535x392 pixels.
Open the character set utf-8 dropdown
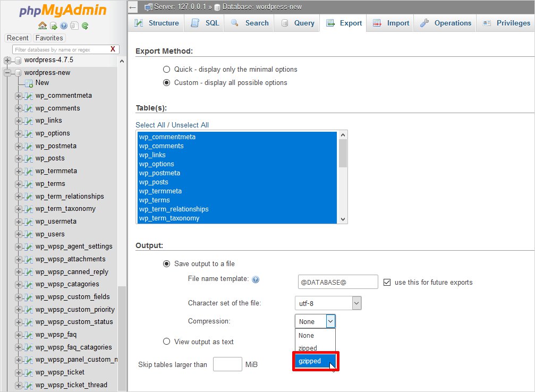328,303
